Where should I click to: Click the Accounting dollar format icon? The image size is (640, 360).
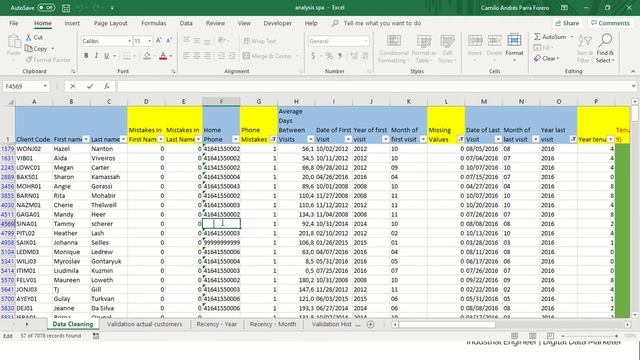(313, 56)
